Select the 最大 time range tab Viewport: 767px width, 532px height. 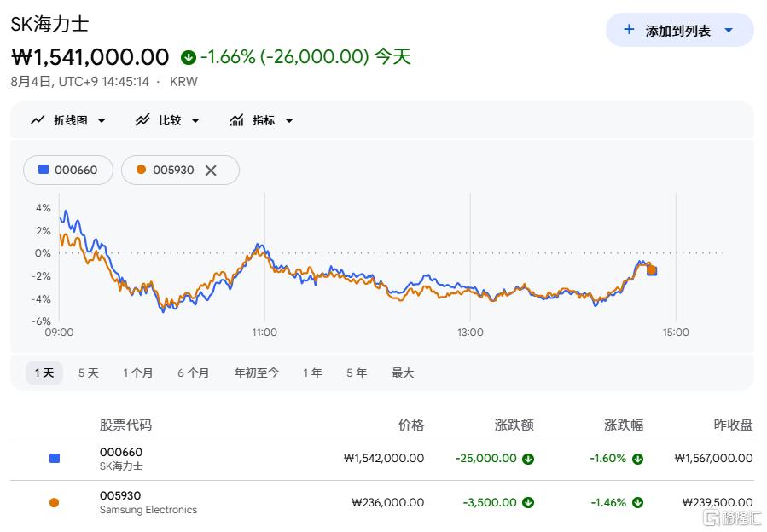coord(403,373)
